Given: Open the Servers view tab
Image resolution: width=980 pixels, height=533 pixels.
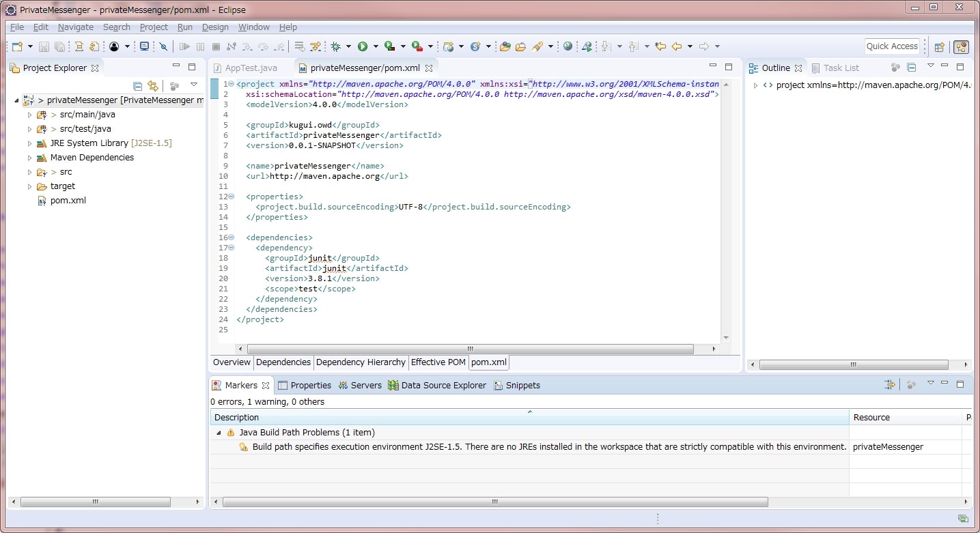Looking at the screenshot, I should click(x=360, y=386).
